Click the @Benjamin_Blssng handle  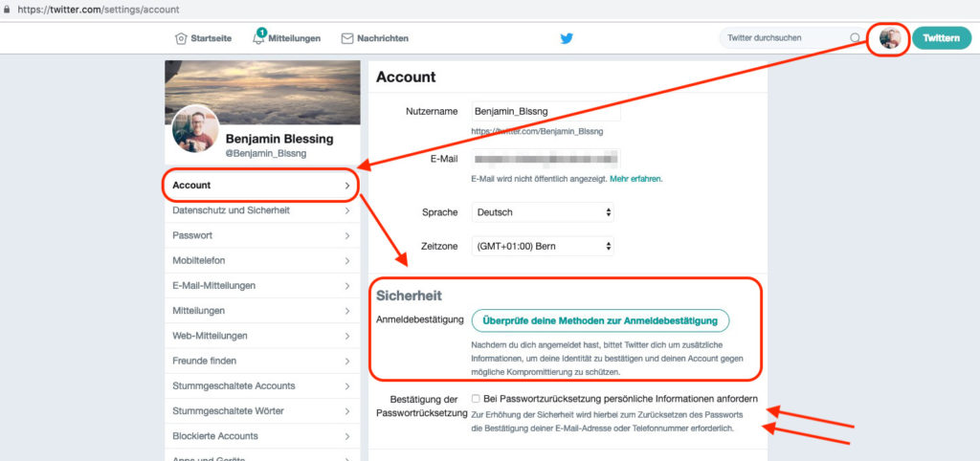pos(266,154)
